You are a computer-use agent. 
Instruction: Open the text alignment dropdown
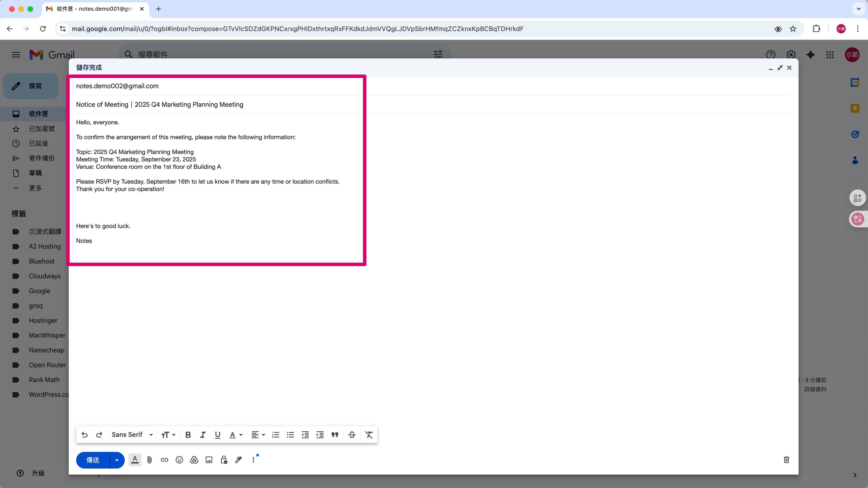258,435
